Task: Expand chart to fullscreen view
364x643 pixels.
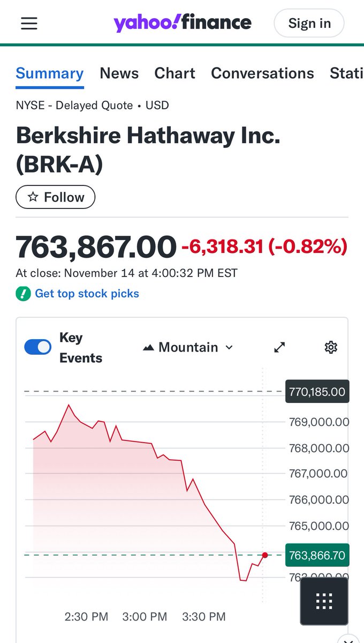Action: (279, 347)
